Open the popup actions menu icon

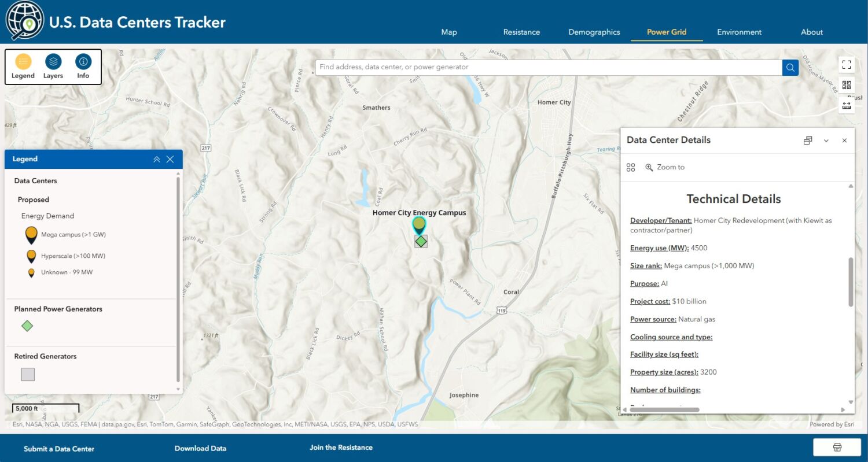(x=631, y=167)
